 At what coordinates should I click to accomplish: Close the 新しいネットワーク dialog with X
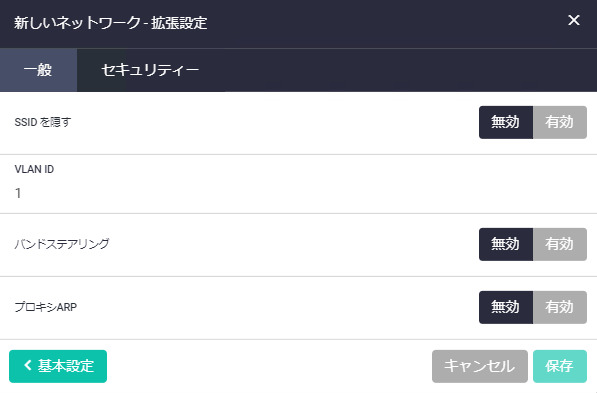point(573,20)
